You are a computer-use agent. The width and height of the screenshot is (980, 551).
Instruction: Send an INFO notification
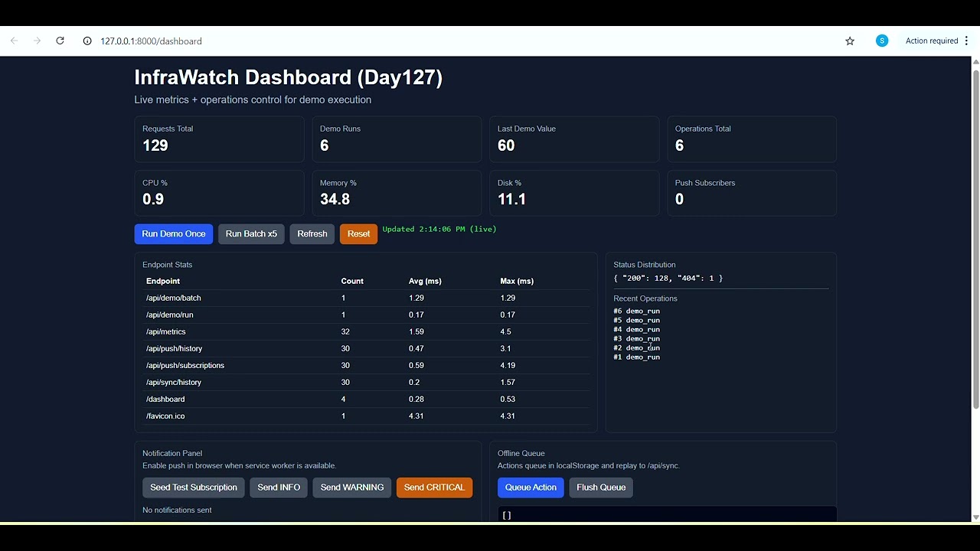(279, 487)
